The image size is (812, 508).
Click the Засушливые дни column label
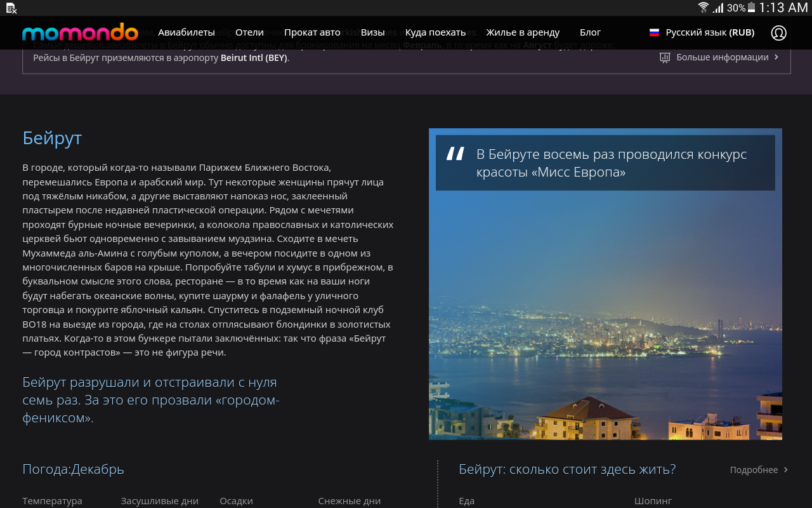click(160, 501)
